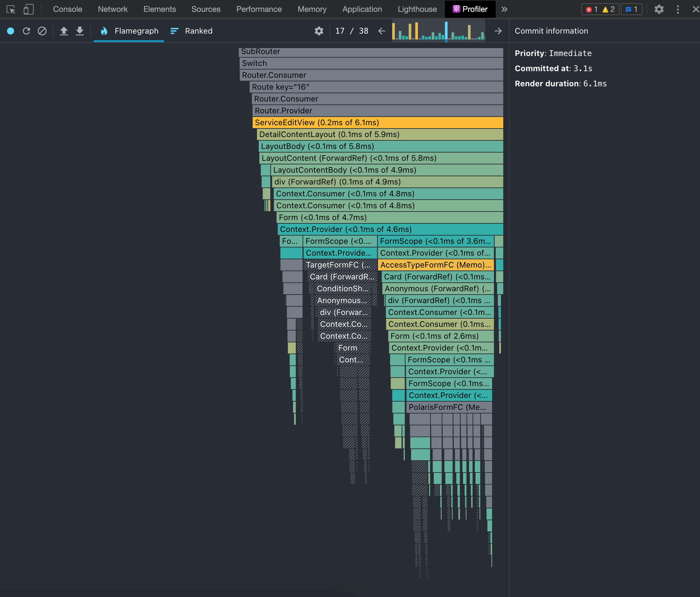Click the error and warning counter
700x597 pixels.
tap(600, 9)
